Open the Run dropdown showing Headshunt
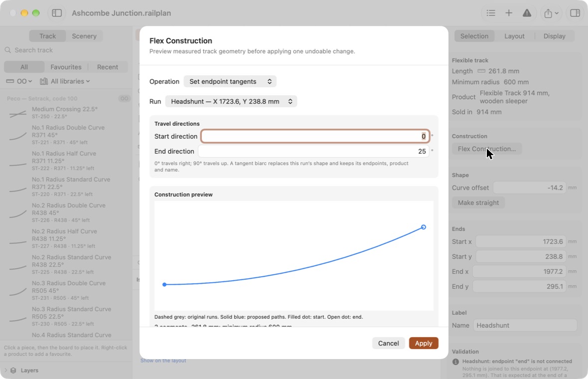588x379 pixels. click(231, 101)
